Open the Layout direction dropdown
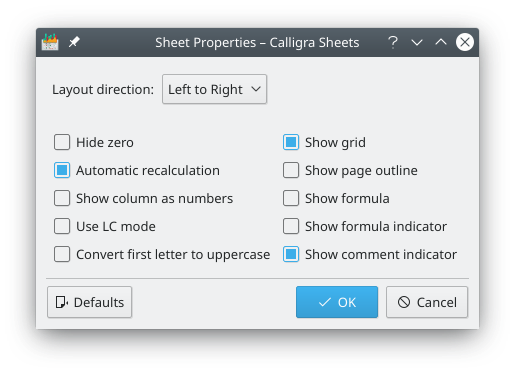Screen dimensions: 515x373 pyautogui.click(x=214, y=89)
